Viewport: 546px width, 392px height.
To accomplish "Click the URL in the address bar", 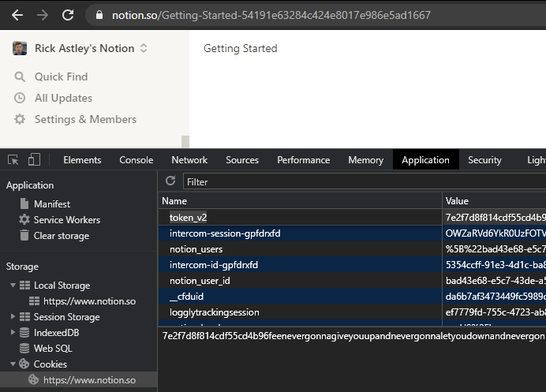I will point(271,15).
